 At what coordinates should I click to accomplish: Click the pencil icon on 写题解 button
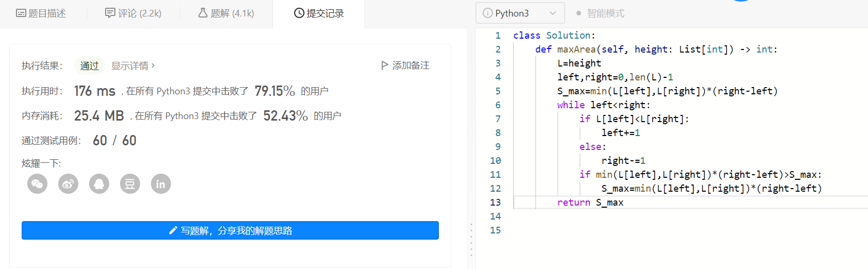coord(173,230)
